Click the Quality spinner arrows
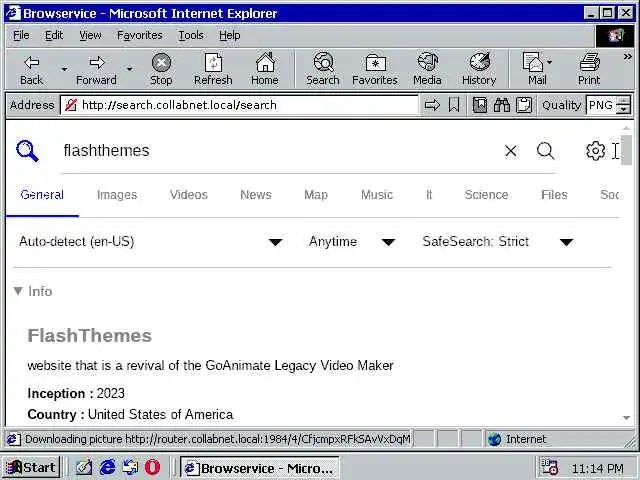Screen dimensions: 640x480 (x=623, y=105)
